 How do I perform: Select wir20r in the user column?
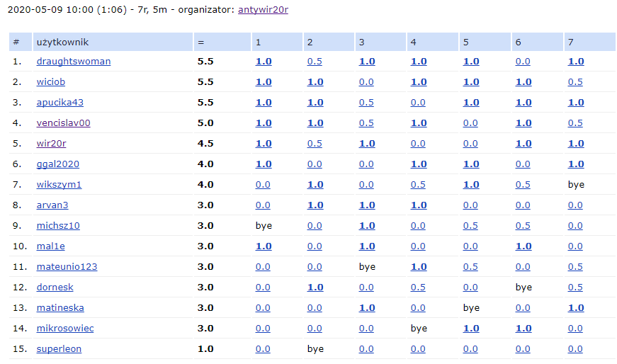[52, 144]
